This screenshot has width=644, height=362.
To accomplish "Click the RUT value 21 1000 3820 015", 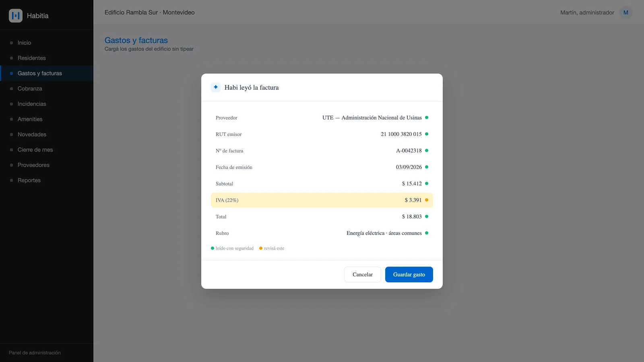I will tap(401, 134).
